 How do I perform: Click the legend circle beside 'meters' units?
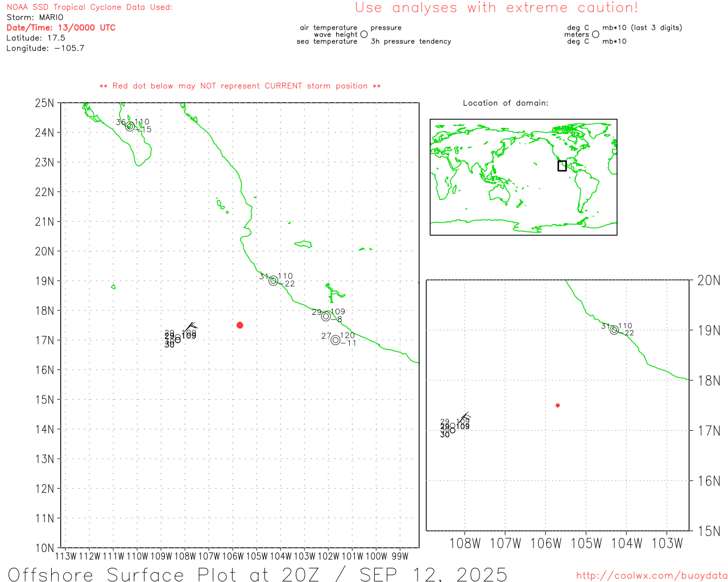click(x=595, y=34)
